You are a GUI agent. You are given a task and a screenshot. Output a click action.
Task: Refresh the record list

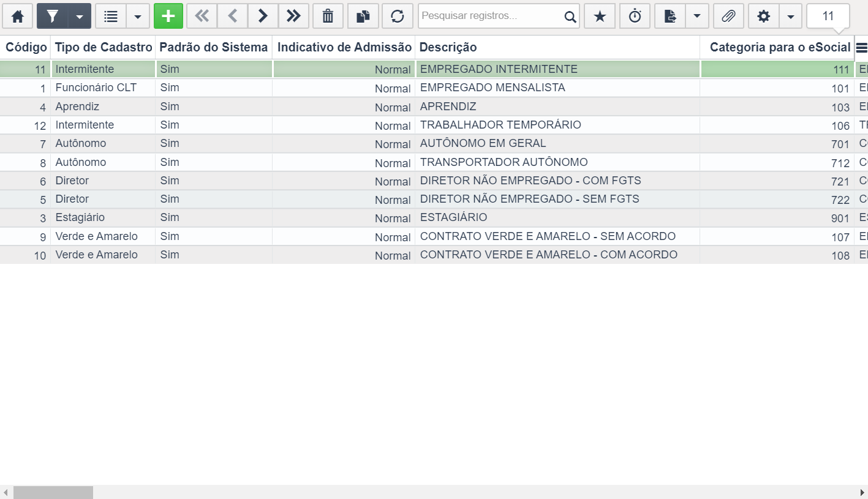click(398, 16)
